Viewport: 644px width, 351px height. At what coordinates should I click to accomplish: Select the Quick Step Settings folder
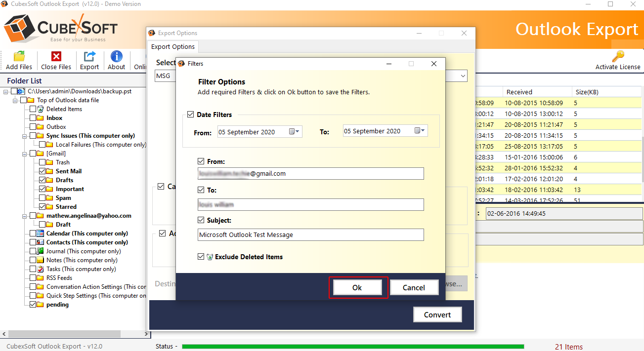(x=96, y=296)
